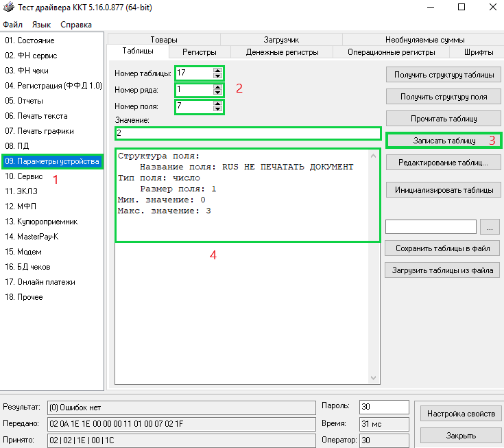Select the Таблицы tab
This screenshot has width=504, height=448.
point(138,51)
